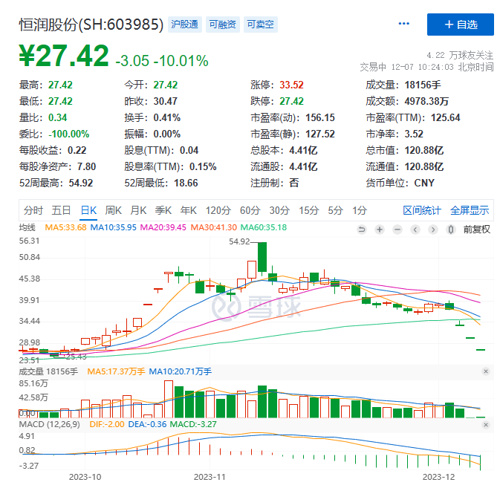Switch to the 分时 tab
Viewport: 500px width, 491px height.
[33, 210]
